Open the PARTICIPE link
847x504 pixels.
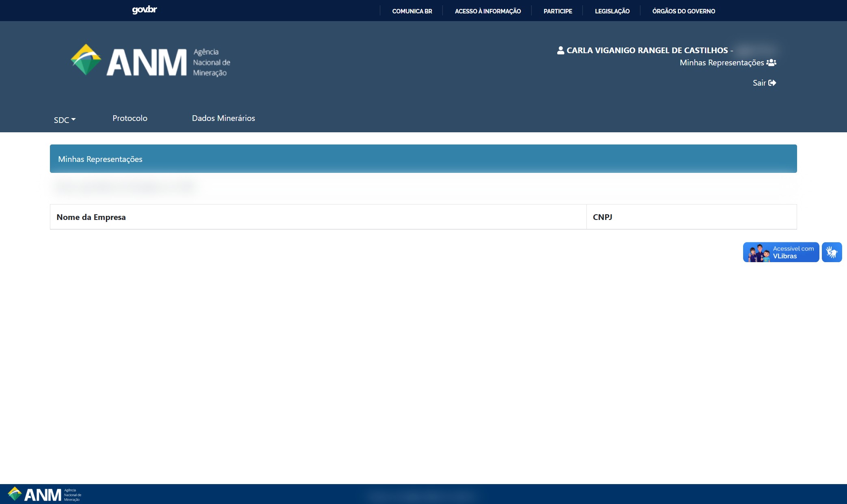(558, 11)
